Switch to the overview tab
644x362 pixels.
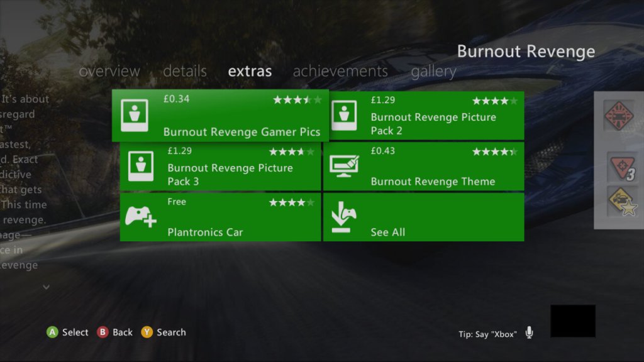tap(109, 72)
